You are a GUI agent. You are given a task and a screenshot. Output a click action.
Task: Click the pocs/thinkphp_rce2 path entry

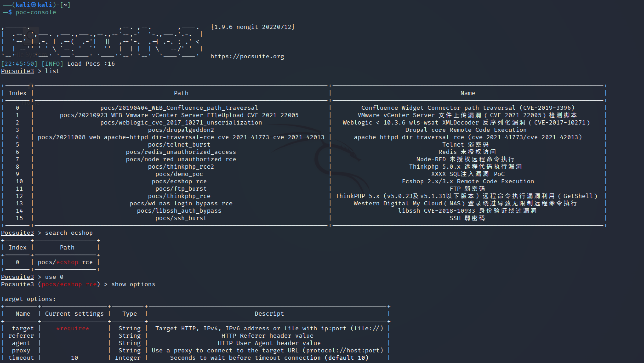tap(181, 166)
